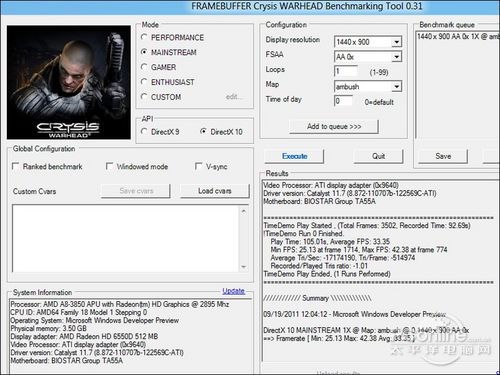Viewport: 500px width, 375px height.
Task: Click the Time of day input field
Action: click(x=343, y=101)
